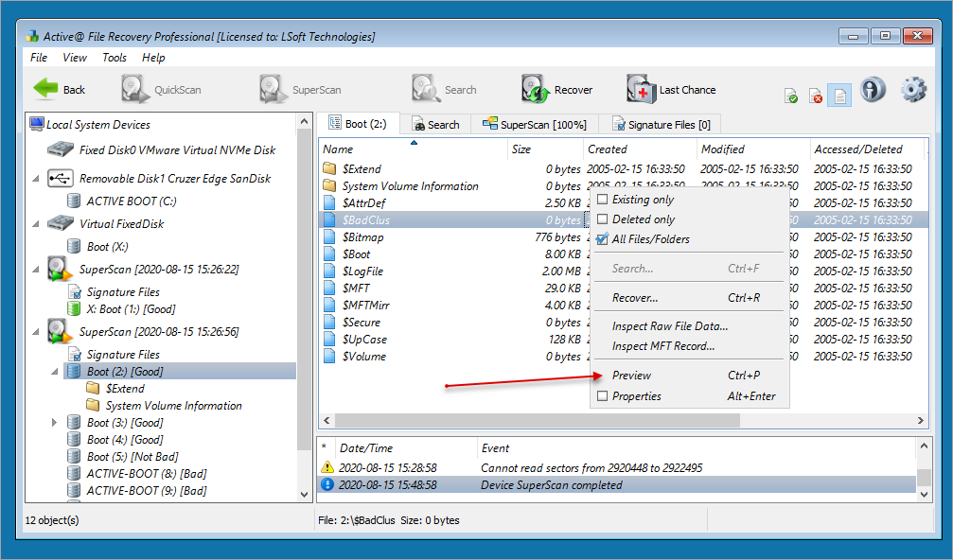Screen dimensions: 953x560
Task: Select Removable Disk1 Cruzer Edge SanDisk
Action: coord(175,179)
